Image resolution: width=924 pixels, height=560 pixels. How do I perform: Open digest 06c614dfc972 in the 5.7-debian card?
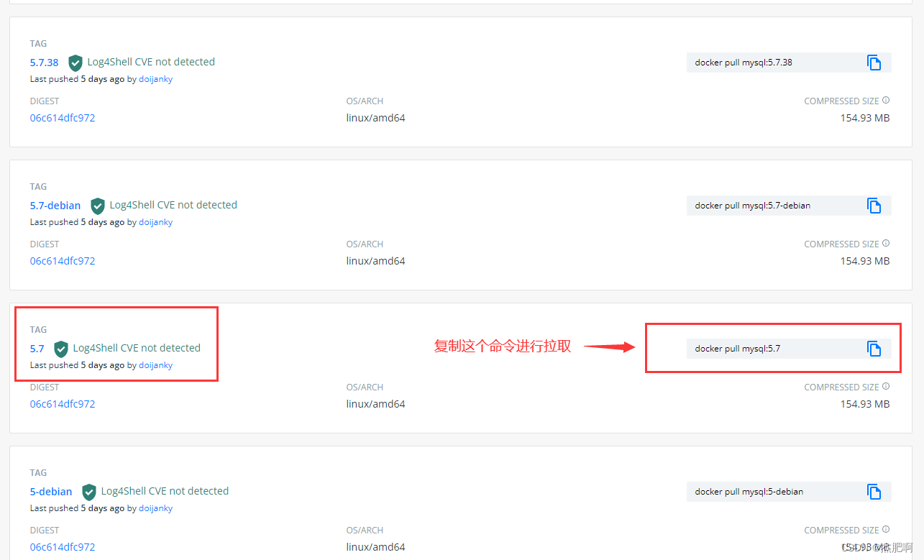pyautogui.click(x=63, y=261)
